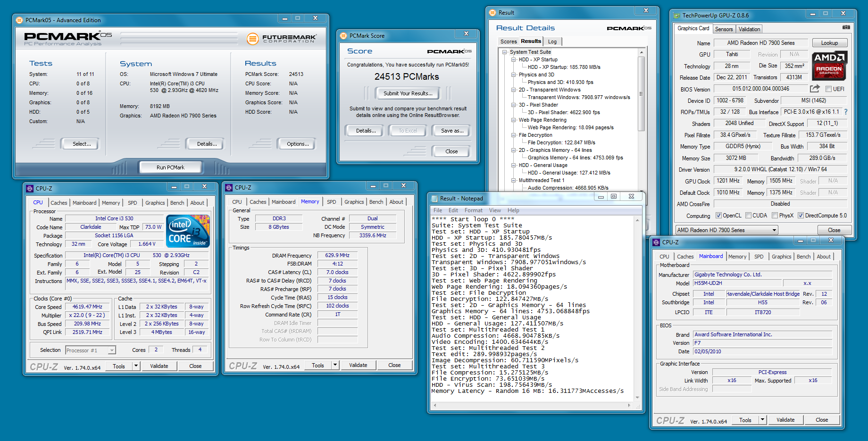This screenshot has width=868, height=441.
Task: Switch to the Sensors tab in GPU-Z
Action: tap(724, 29)
